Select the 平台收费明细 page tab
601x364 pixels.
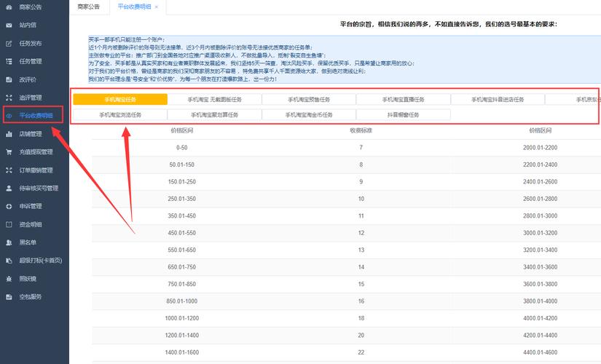(x=134, y=7)
